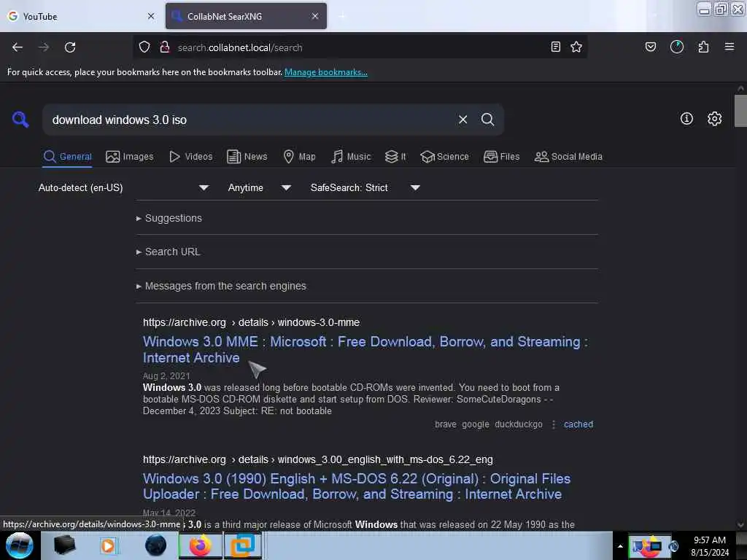Open the extensions puzzle icon
Image resolution: width=747 pixels, height=560 pixels.
click(x=704, y=47)
